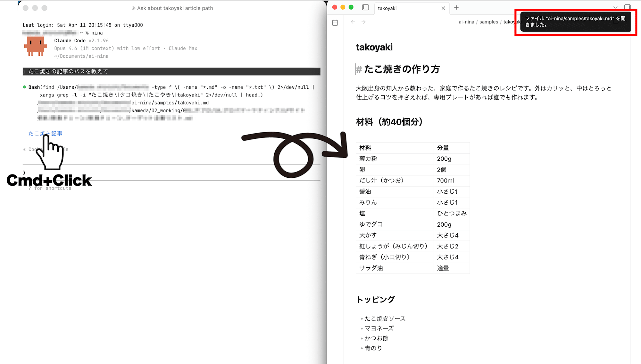Viewport: 641px width, 364px height.
Task: Open today's daily note calendar icon
Action: (335, 22)
